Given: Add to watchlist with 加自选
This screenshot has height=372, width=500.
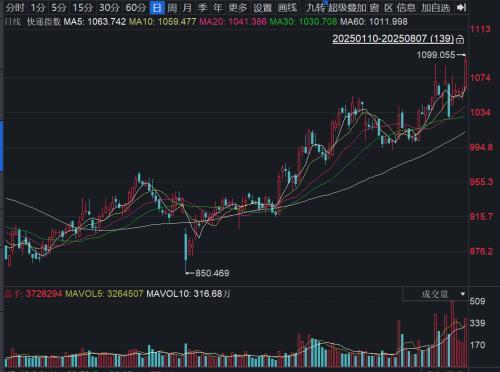Looking at the screenshot, I should [x=436, y=7].
